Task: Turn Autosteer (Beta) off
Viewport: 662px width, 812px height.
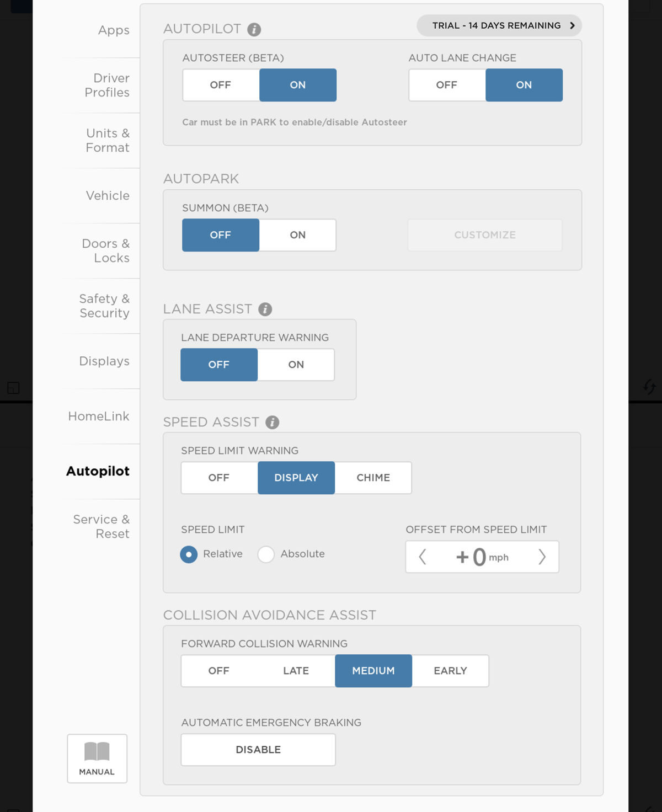Action: (221, 85)
